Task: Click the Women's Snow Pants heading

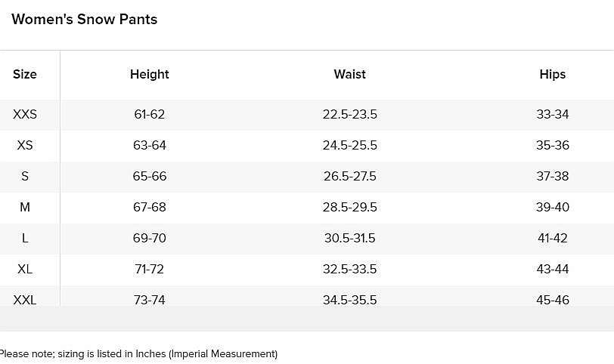Action: tap(85, 20)
